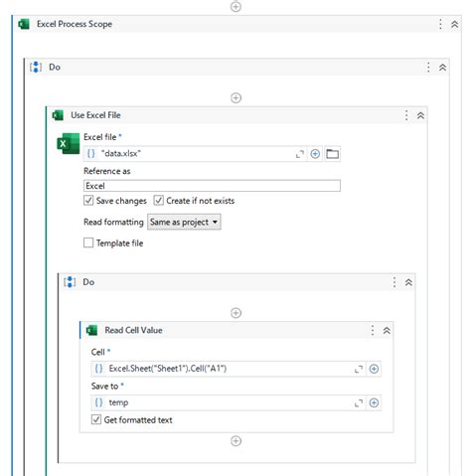Image resolution: width=471 pixels, height=476 pixels.
Task: Open the Read formatting dropdown
Action: [x=184, y=222]
